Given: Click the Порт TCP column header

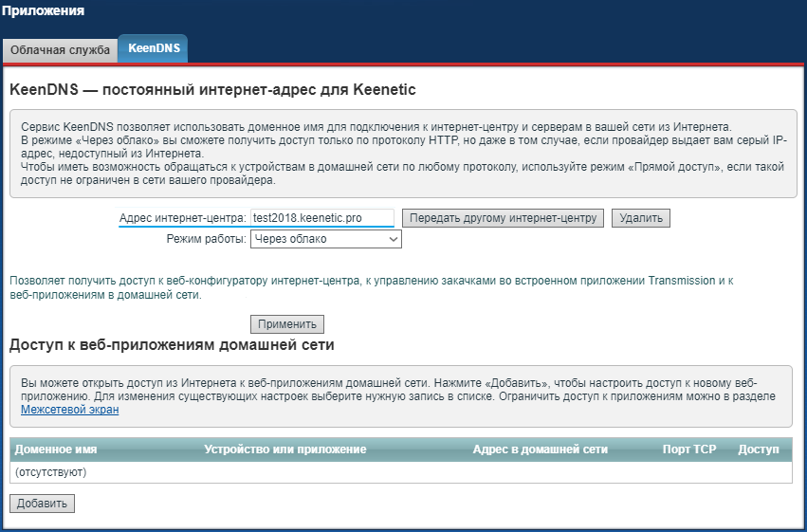Looking at the screenshot, I should [689, 449].
